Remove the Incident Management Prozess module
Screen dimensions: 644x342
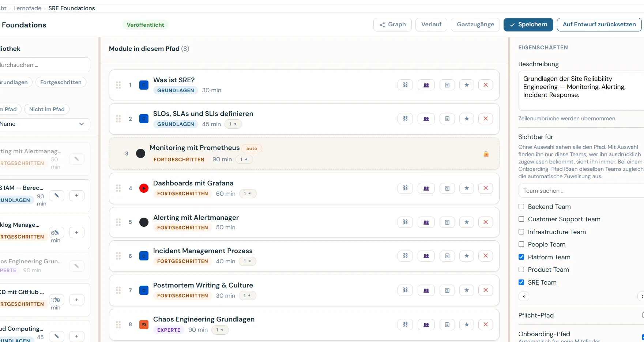[x=486, y=256]
